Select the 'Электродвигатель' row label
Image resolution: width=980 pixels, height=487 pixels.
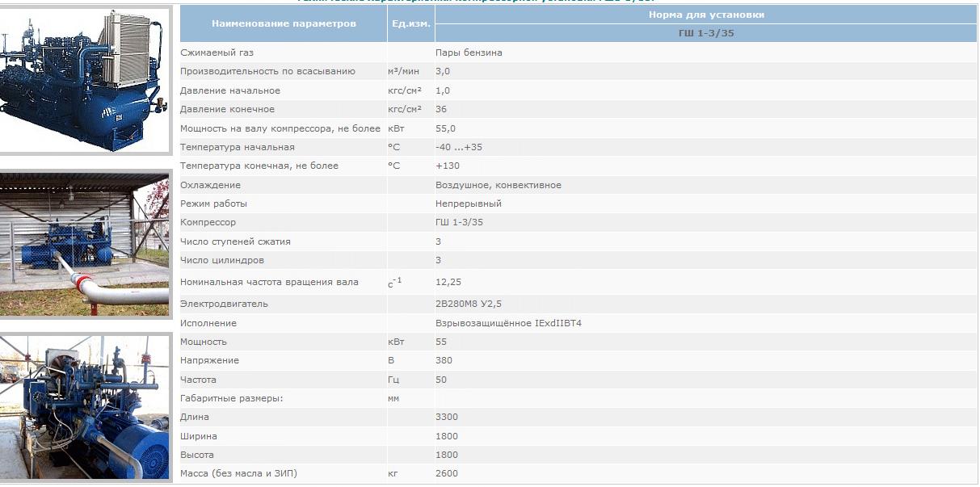point(224,304)
